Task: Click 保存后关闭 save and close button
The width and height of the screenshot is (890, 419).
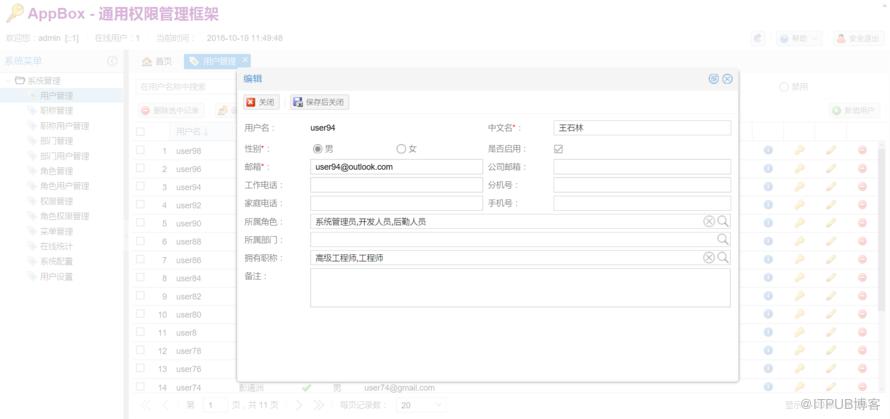Action: [x=319, y=102]
